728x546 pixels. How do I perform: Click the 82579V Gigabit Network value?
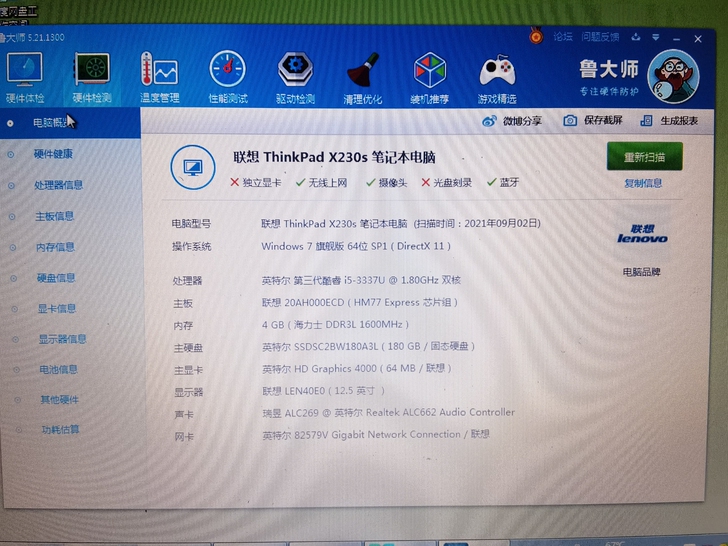(x=376, y=435)
